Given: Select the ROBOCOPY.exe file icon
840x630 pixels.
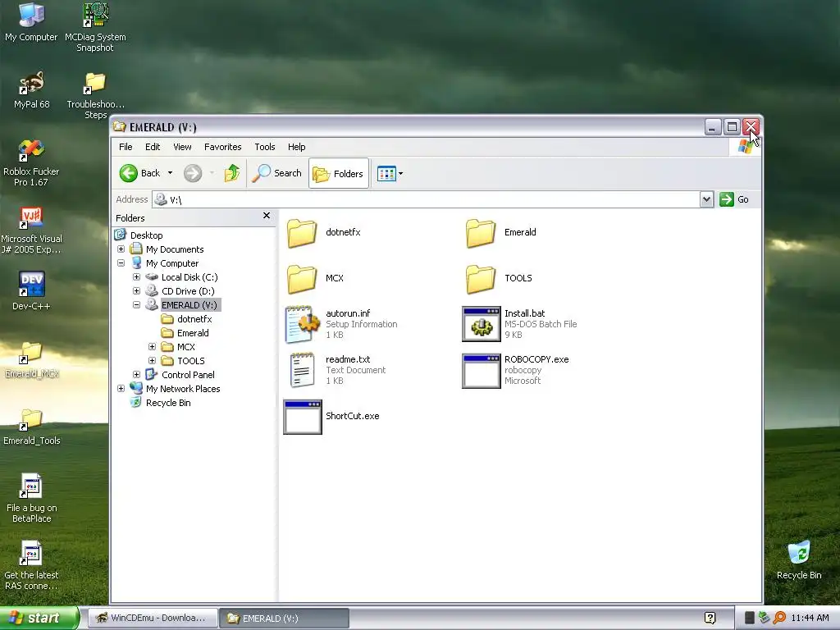Looking at the screenshot, I should tap(481, 370).
